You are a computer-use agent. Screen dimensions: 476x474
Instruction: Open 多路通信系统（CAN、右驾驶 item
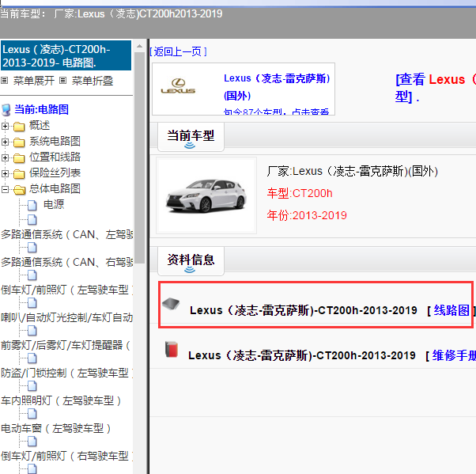(x=66, y=262)
